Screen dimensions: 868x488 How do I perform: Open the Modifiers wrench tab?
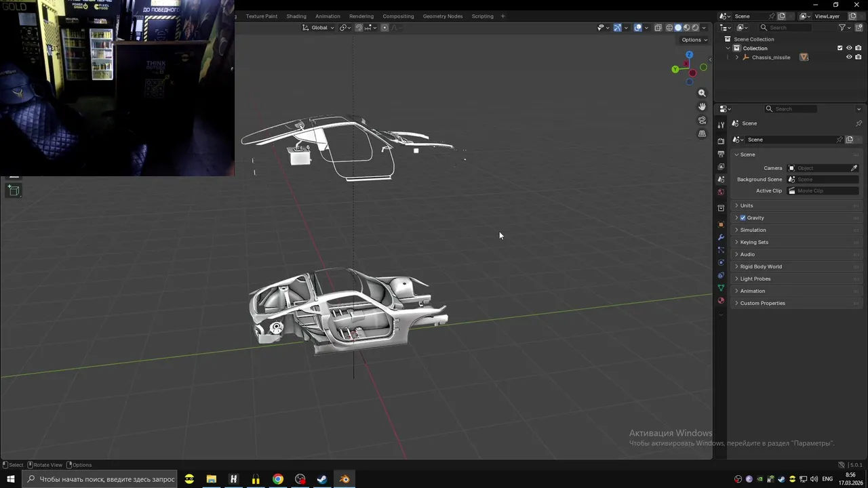(x=721, y=237)
